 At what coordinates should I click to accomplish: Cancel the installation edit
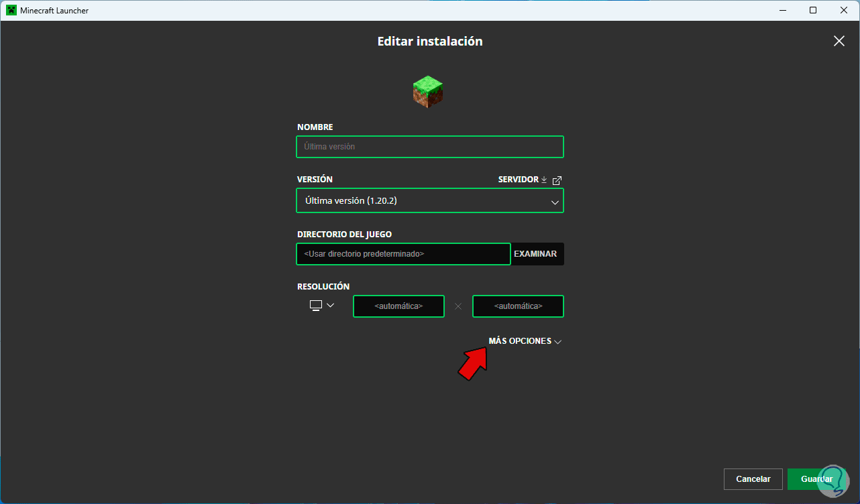tap(753, 479)
